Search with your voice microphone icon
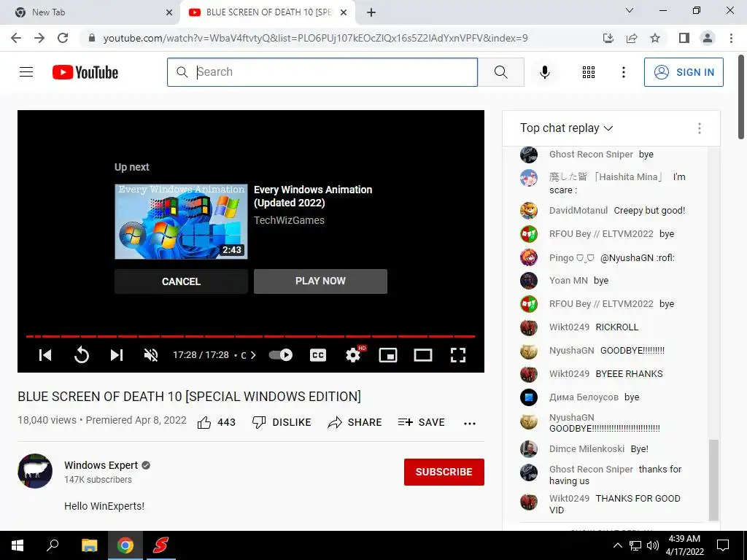Screen dimensions: 747x560 coord(544,72)
